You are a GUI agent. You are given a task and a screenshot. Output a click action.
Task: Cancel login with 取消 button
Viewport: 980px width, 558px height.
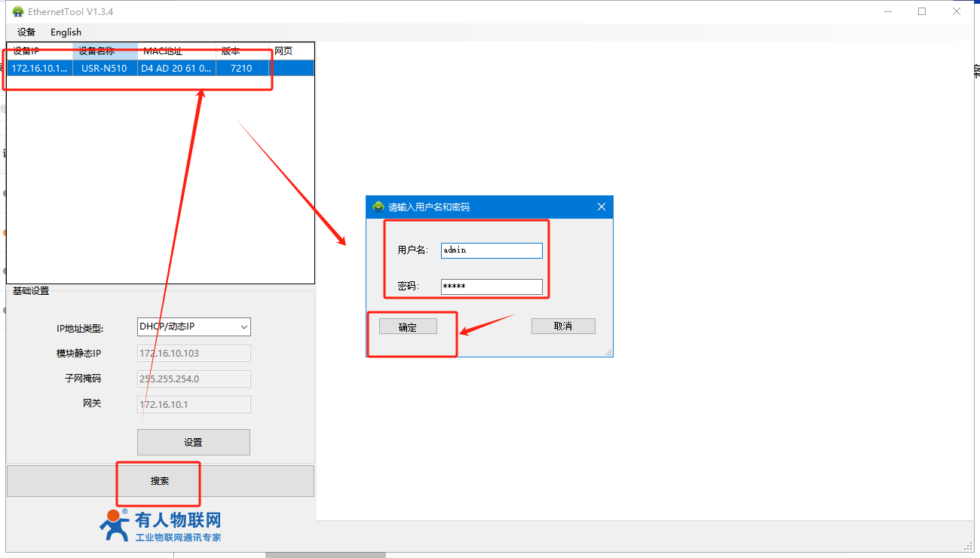point(563,326)
